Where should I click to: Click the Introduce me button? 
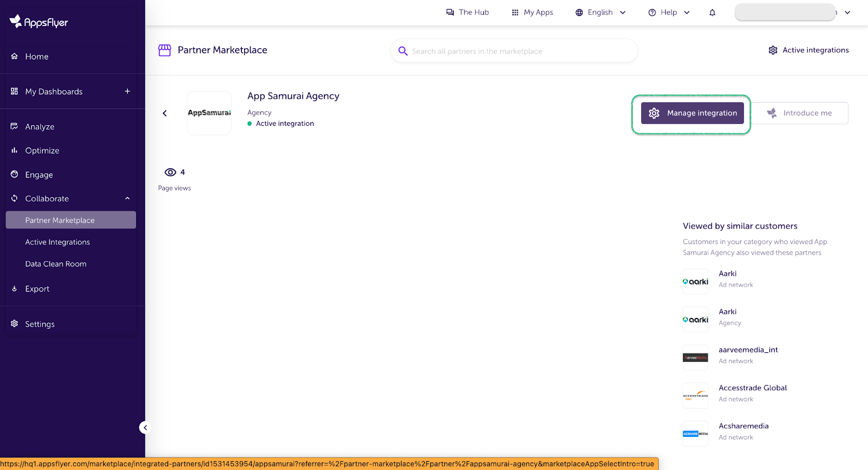click(x=800, y=113)
